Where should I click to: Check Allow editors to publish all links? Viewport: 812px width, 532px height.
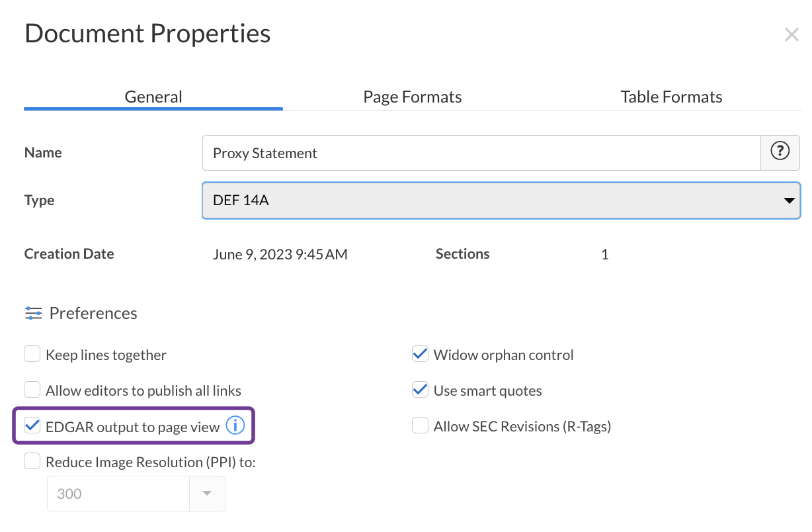pos(32,389)
